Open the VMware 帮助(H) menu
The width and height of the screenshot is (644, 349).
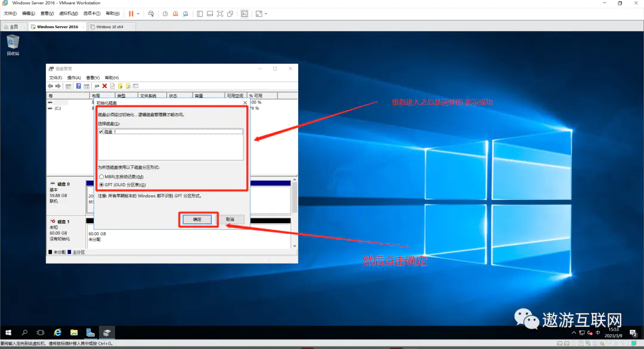[x=113, y=14]
